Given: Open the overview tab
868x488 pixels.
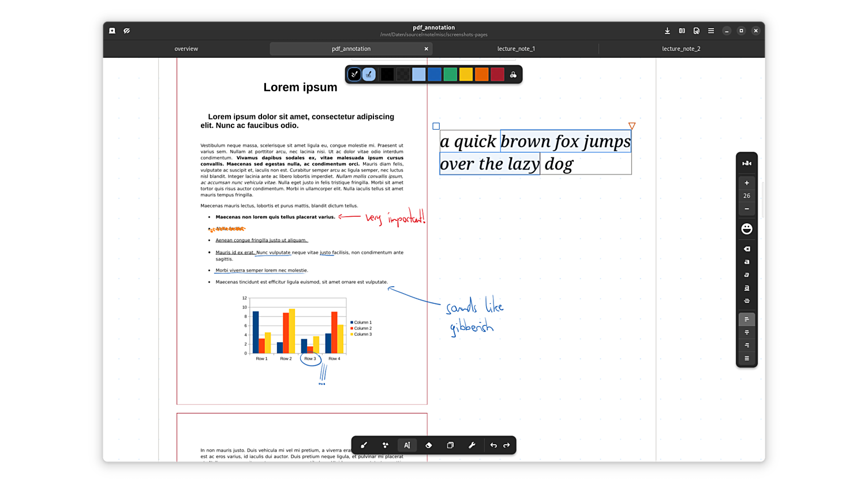Looking at the screenshot, I should [186, 49].
